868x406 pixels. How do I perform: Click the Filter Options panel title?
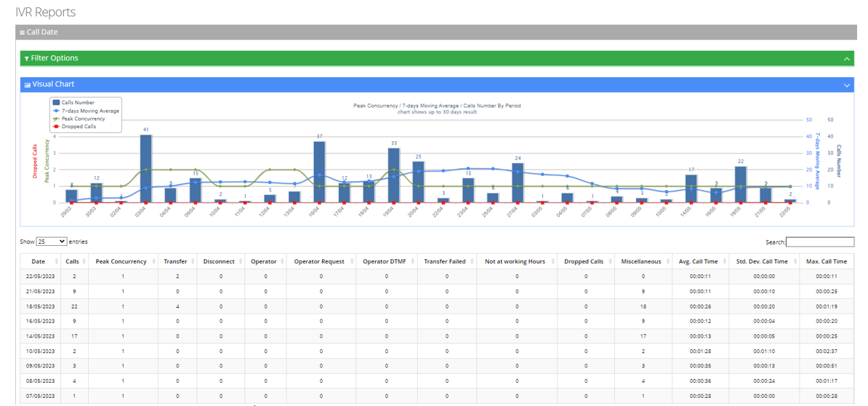pos(54,58)
